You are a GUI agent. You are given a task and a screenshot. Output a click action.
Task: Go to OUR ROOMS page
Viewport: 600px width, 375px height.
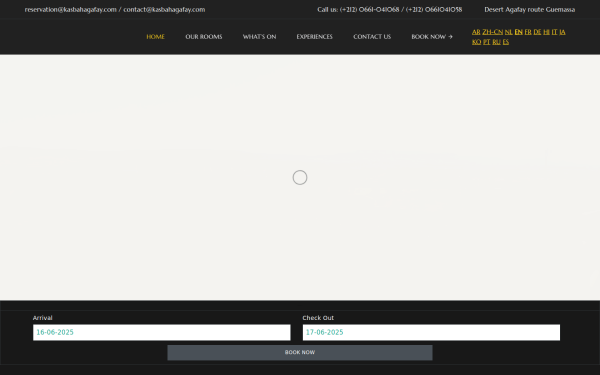click(204, 37)
